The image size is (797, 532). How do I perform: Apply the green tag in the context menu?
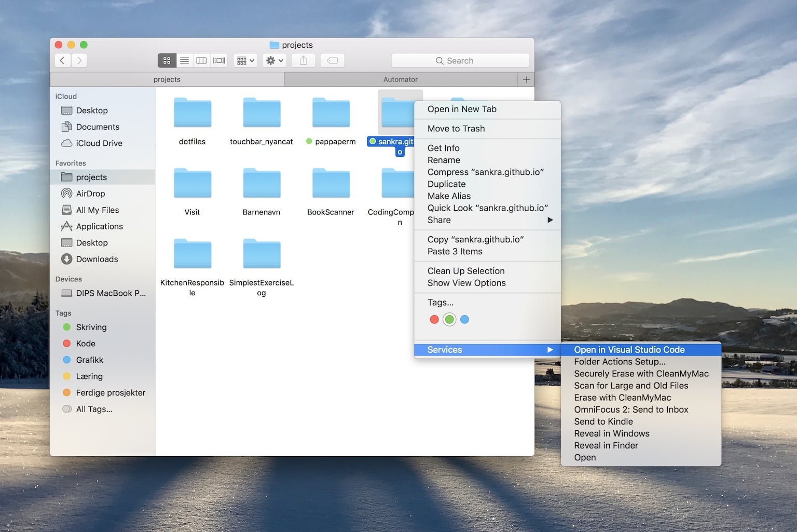(449, 319)
